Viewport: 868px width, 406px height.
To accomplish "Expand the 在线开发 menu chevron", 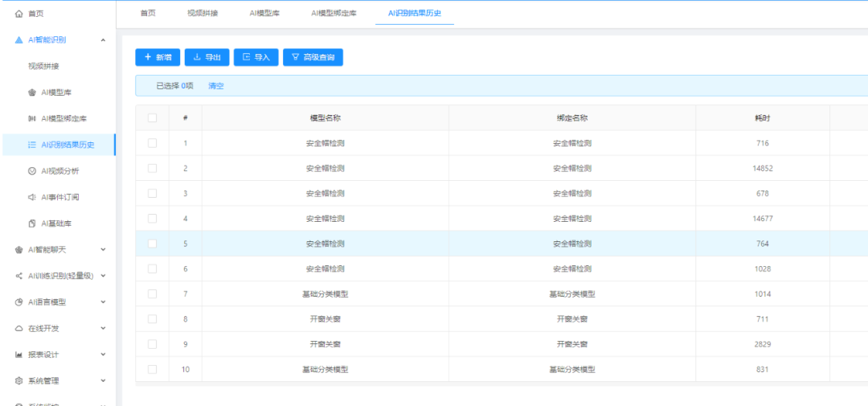I will [103, 329].
